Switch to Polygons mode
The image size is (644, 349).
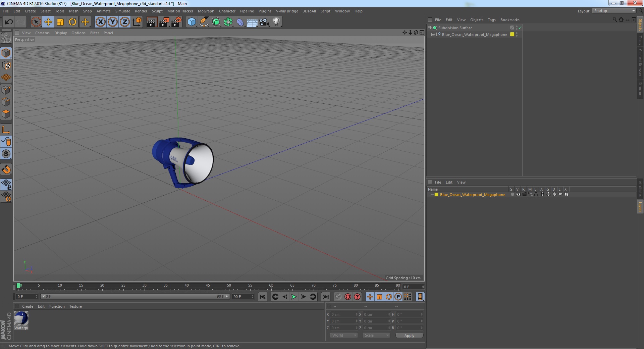6,114
